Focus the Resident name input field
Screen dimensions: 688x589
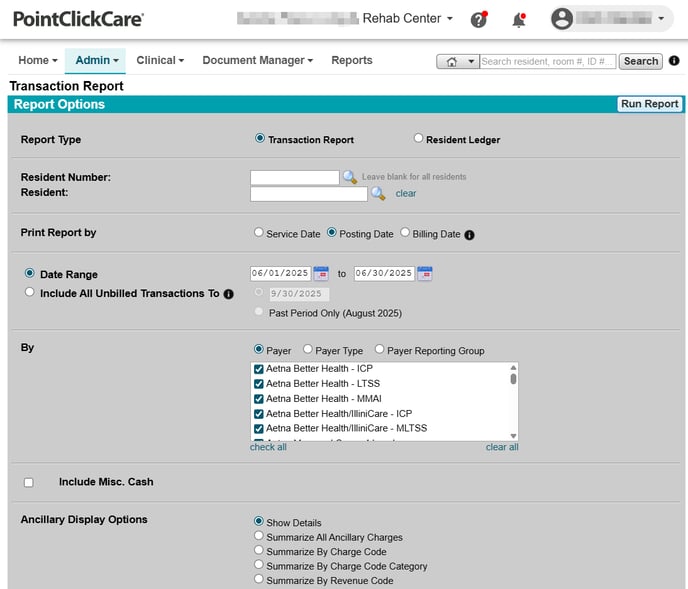(308, 194)
